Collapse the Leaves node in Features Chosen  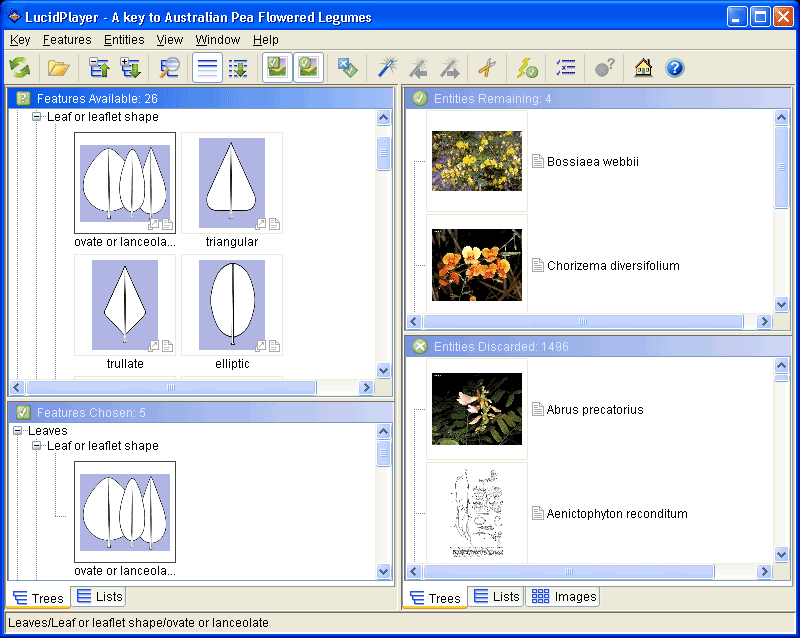click(x=18, y=431)
